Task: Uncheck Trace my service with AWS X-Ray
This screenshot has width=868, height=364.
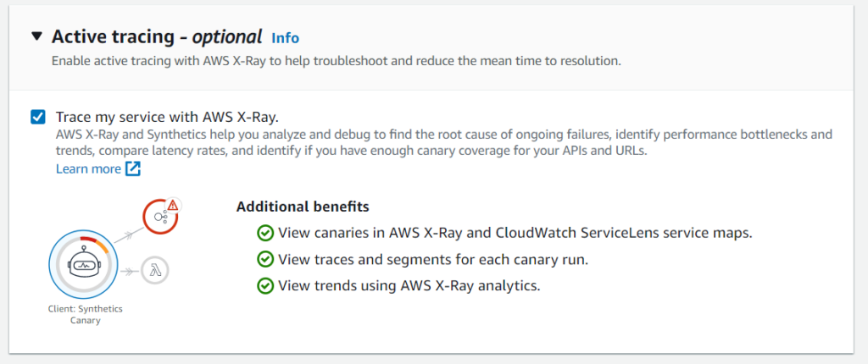Action: pyautogui.click(x=38, y=118)
